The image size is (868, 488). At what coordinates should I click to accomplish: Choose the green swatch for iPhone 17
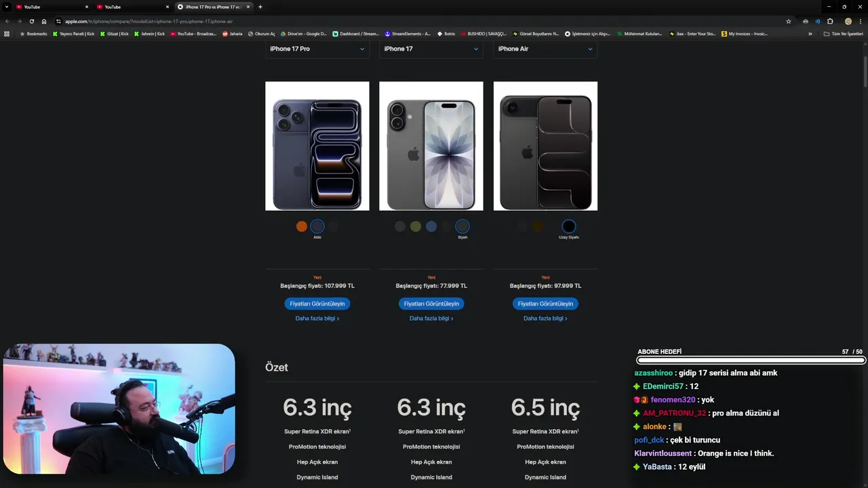point(416,226)
